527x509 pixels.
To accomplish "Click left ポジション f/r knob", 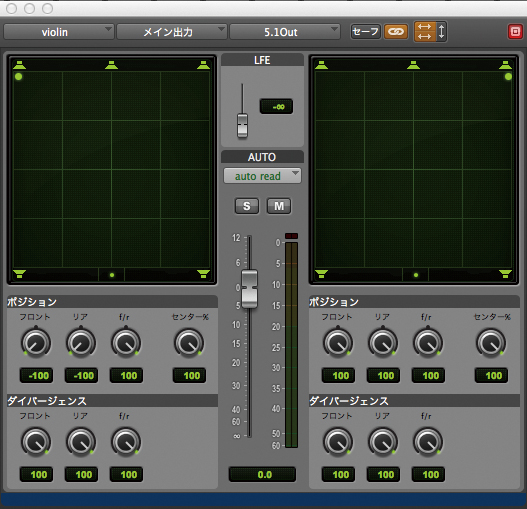I will [x=126, y=343].
